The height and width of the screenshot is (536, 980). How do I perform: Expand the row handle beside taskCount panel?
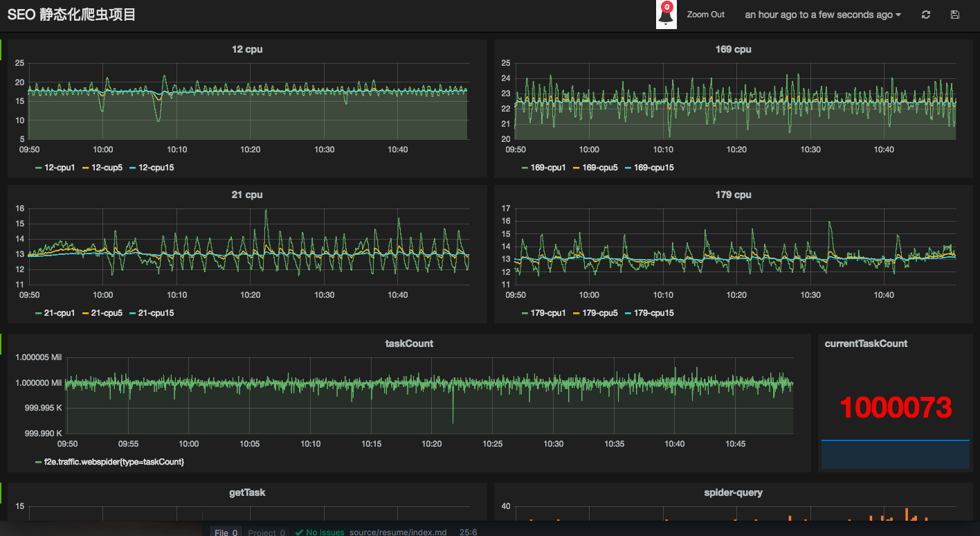(1, 343)
